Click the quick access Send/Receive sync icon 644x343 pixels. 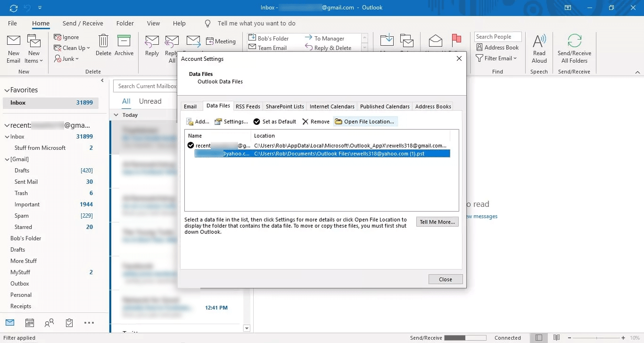14,8
